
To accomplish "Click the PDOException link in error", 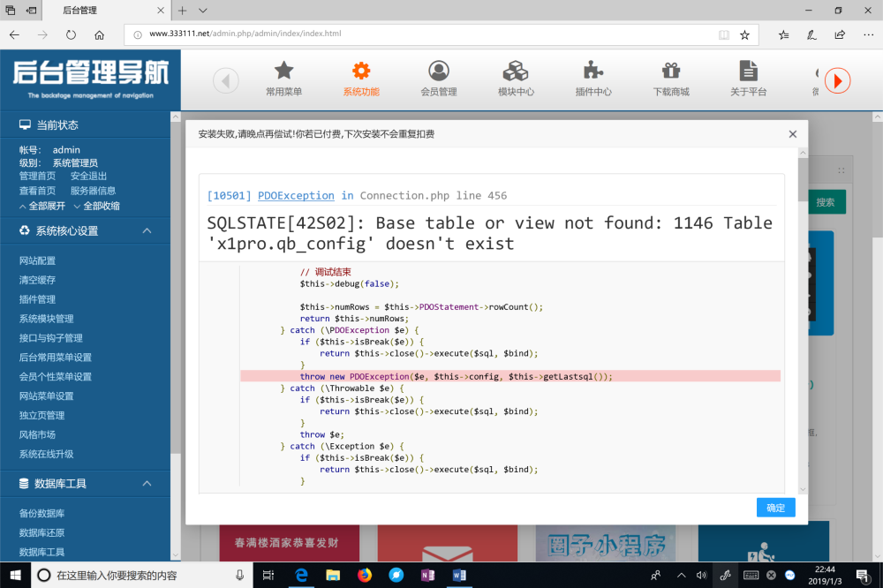I will click(296, 196).
